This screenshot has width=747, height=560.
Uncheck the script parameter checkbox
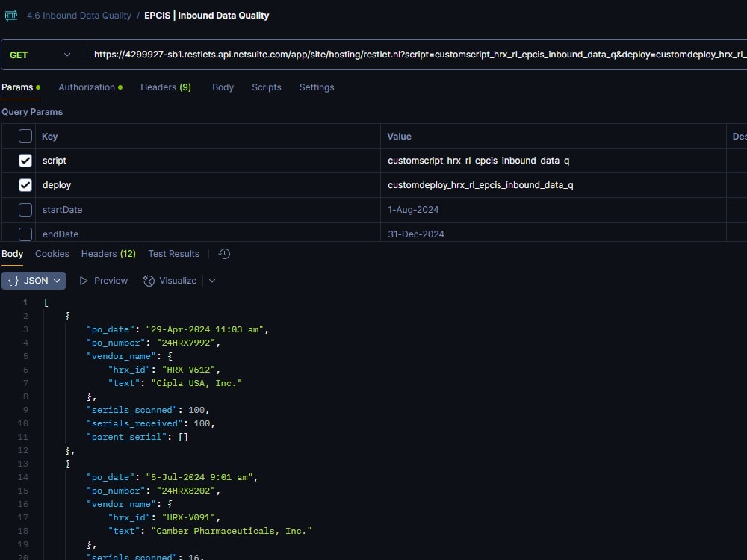click(25, 161)
